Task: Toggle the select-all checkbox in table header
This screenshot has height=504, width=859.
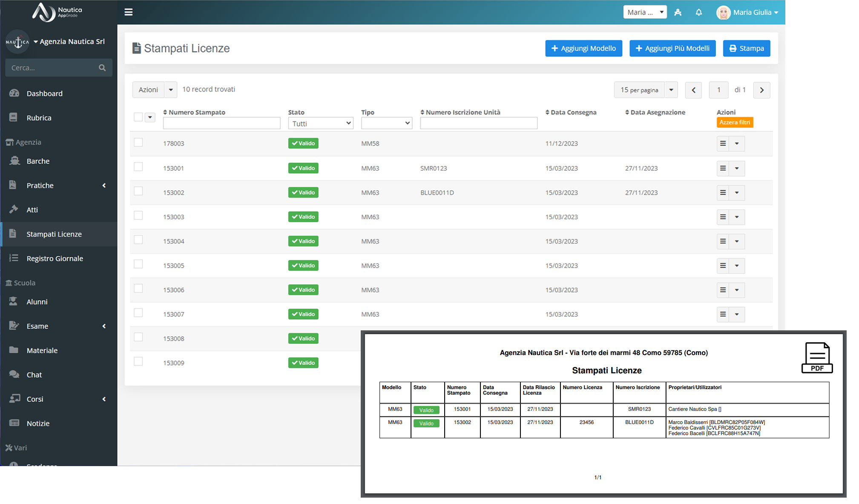Action: click(138, 117)
